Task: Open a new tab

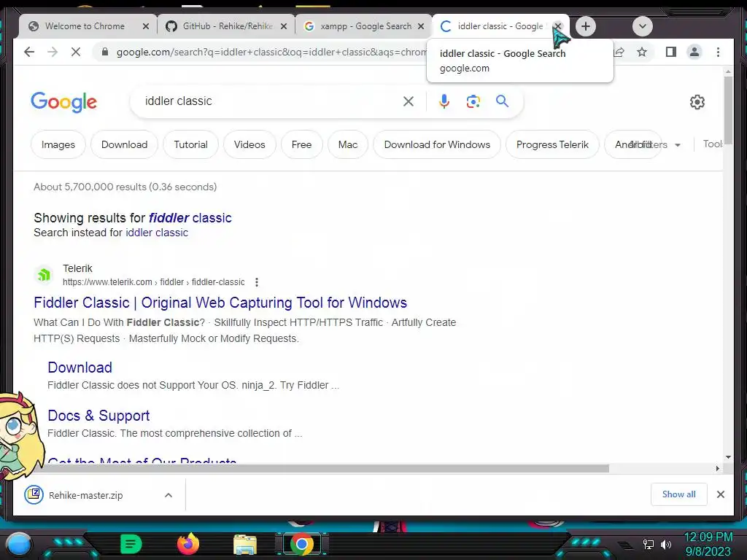Action: pos(586,26)
